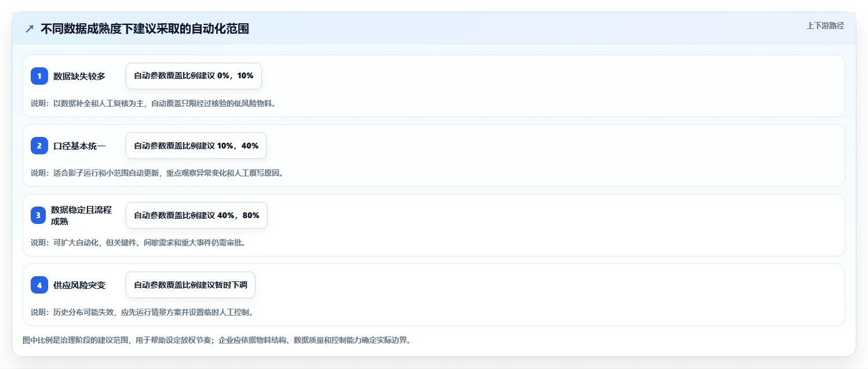Select number badge 1 for 数据缺失较多
This screenshot has width=868, height=369.
[x=39, y=76]
